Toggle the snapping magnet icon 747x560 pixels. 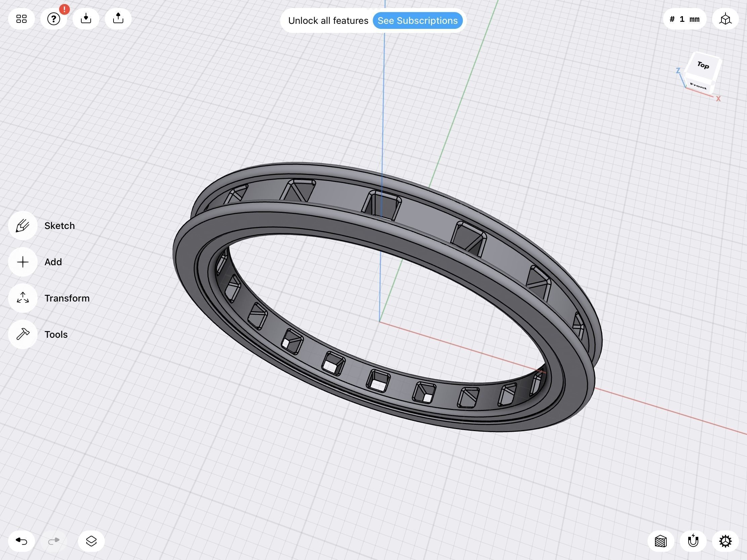coord(693,541)
